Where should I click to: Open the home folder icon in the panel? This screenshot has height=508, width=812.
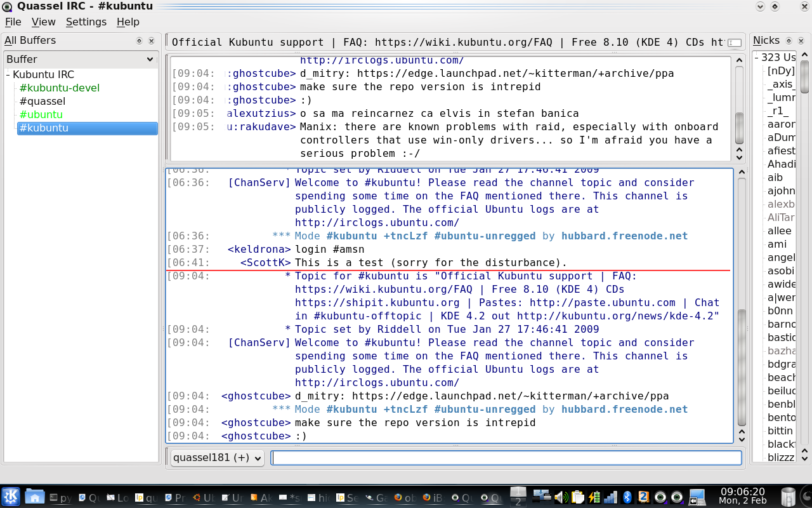pos(35,497)
